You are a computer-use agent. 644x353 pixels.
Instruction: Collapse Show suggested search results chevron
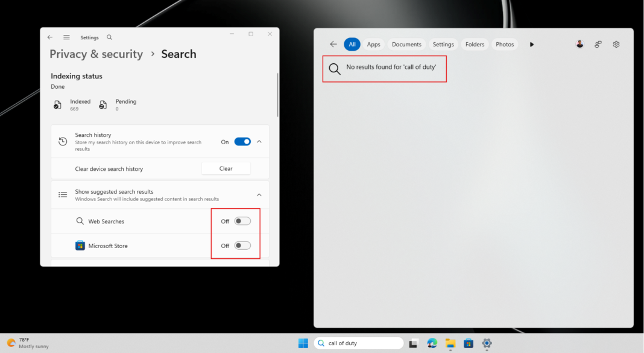pyautogui.click(x=259, y=195)
